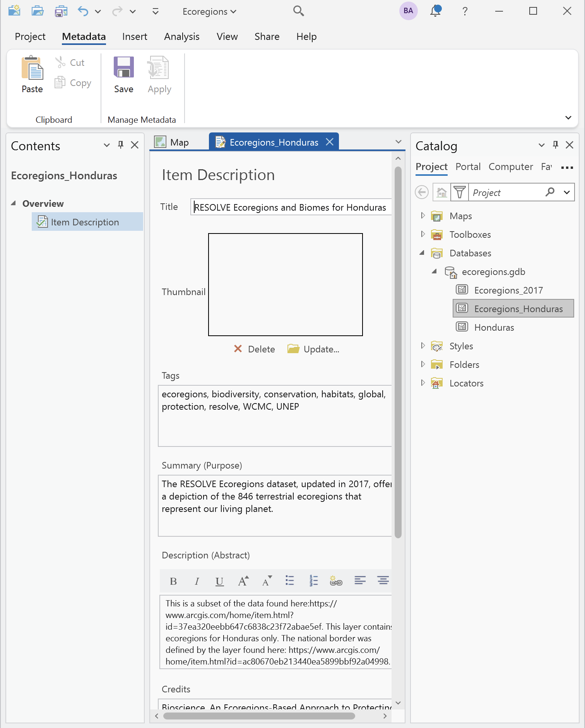Collapse the Overview group in Contents
585x728 pixels.
pos(14,203)
